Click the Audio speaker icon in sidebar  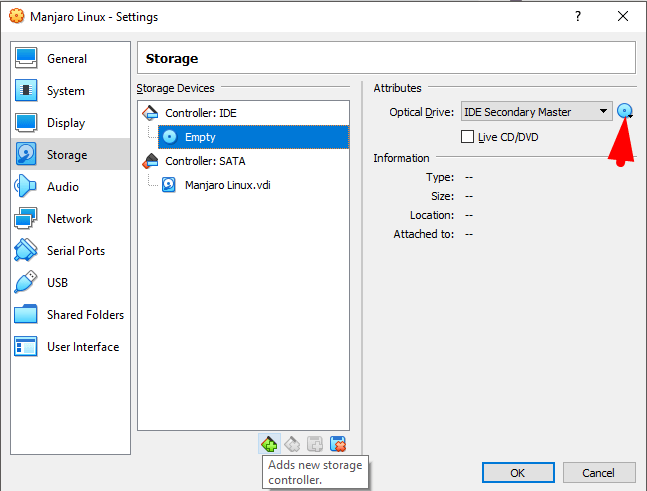(x=27, y=187)
